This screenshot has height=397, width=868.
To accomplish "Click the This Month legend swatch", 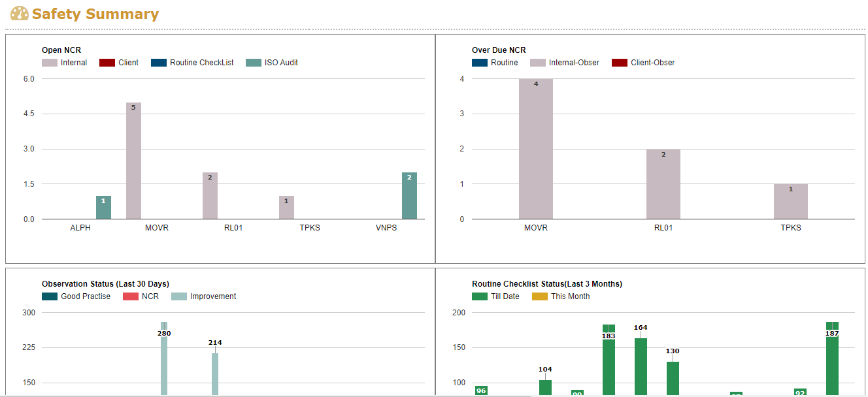I will 540,296.
